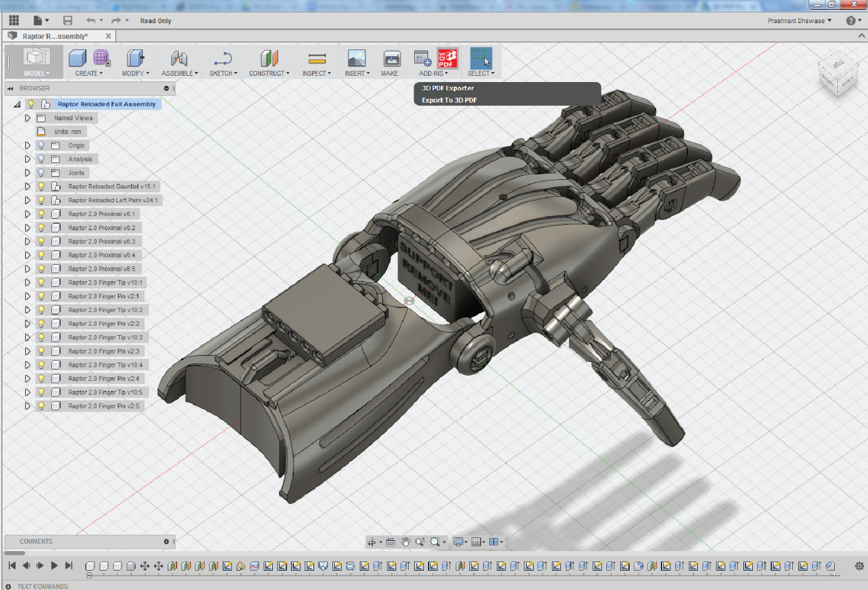Select 3D PDF Exporter menu header

point(447,88)
